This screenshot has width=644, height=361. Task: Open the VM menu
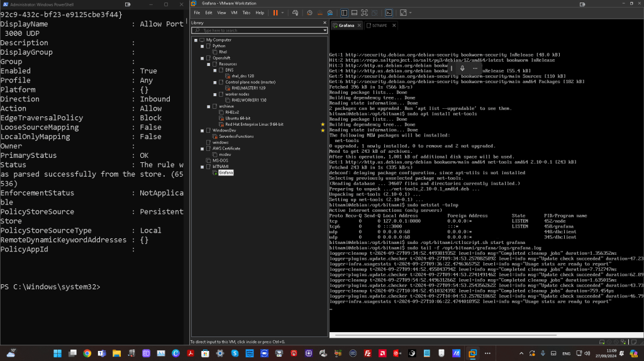coord(234,13)
